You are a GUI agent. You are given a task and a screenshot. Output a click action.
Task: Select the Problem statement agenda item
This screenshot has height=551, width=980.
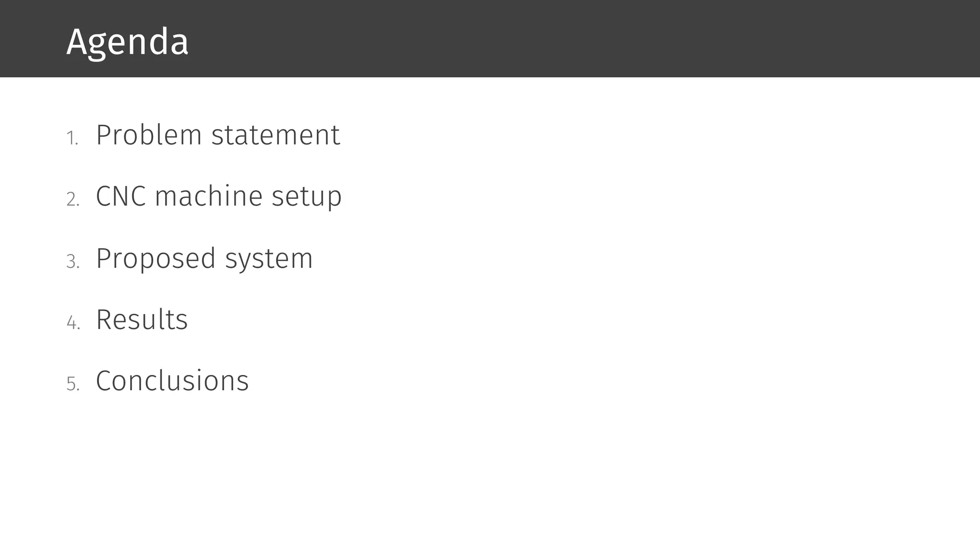218,135
